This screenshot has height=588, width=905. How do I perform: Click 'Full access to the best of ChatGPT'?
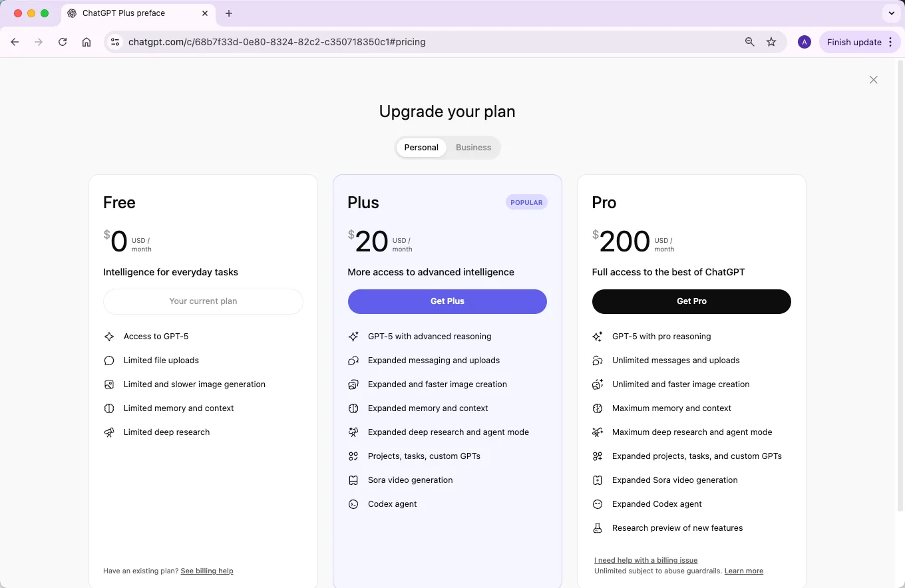click(x=668, y=272)
